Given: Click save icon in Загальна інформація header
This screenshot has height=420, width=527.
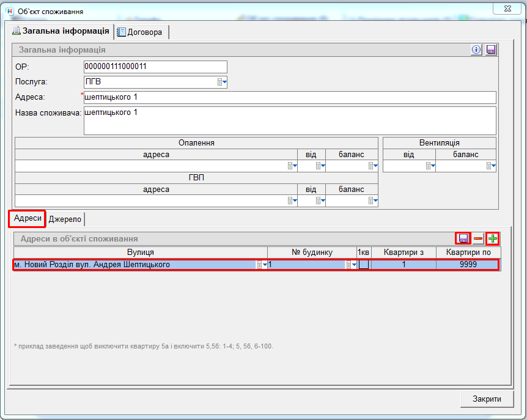Looking at the screenshot, I should [x=491, y=50].
